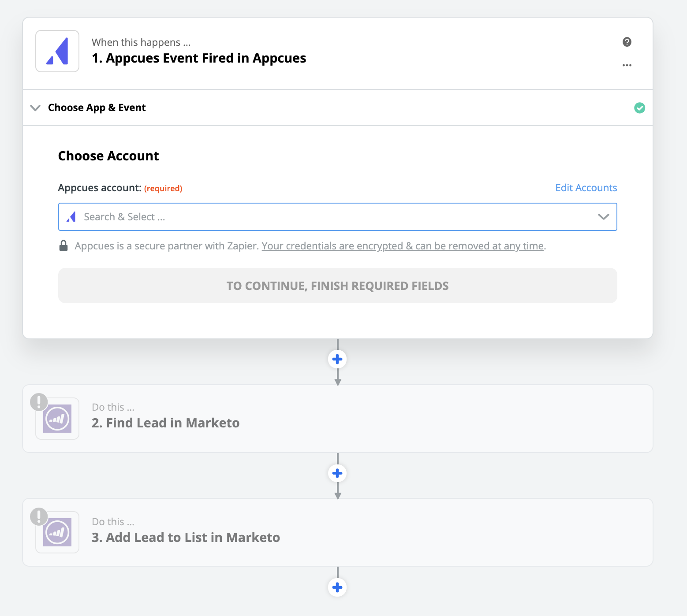Image resolution: width=687 pixels, height=616 pixels.
Task: Add a step after Add Lead to List
Action: click(x=337, y=587)
